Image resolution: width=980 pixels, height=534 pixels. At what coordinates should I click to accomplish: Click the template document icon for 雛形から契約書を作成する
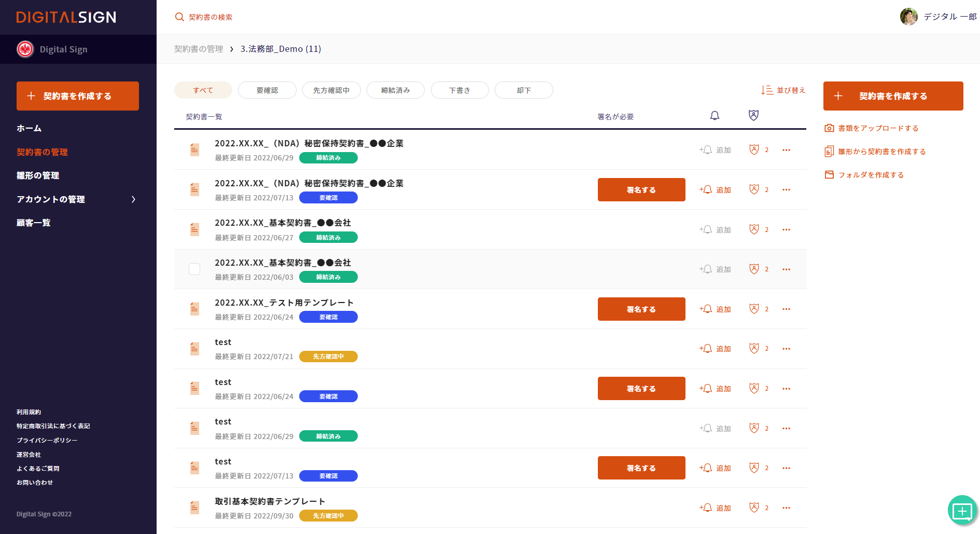click(x=829, y=152)
